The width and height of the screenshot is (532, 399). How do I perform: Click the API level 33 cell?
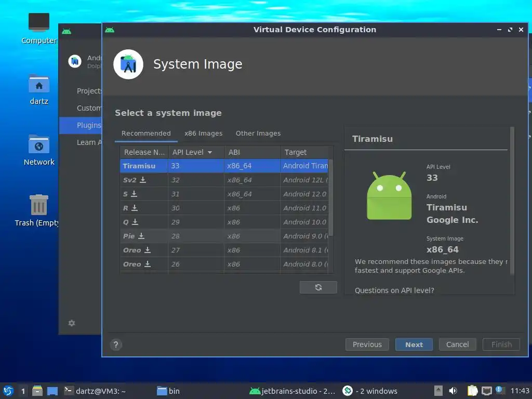pyautogui.click(x=196, y=166)
